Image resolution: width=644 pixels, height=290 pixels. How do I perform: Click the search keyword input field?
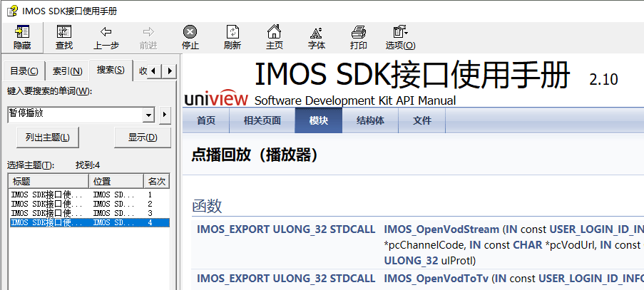tap(76, 115)
